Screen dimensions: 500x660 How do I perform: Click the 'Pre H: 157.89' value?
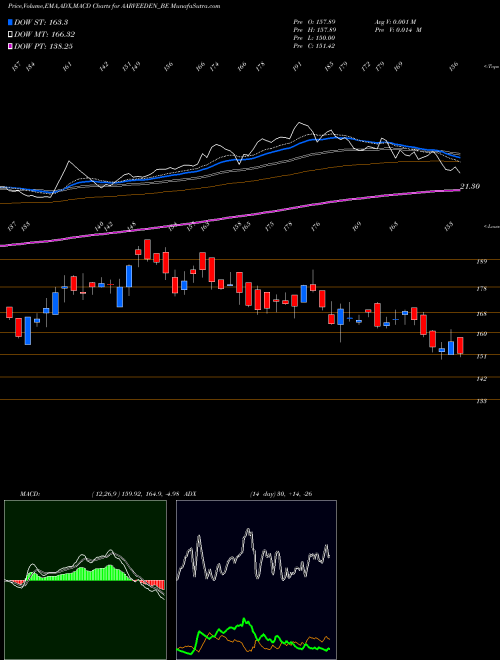point(314,29)
